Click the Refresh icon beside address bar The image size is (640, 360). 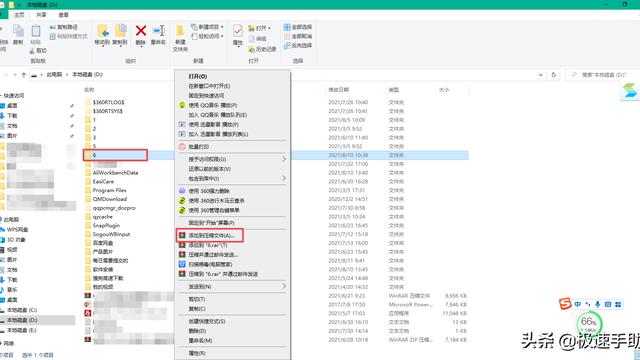point(553,75)
